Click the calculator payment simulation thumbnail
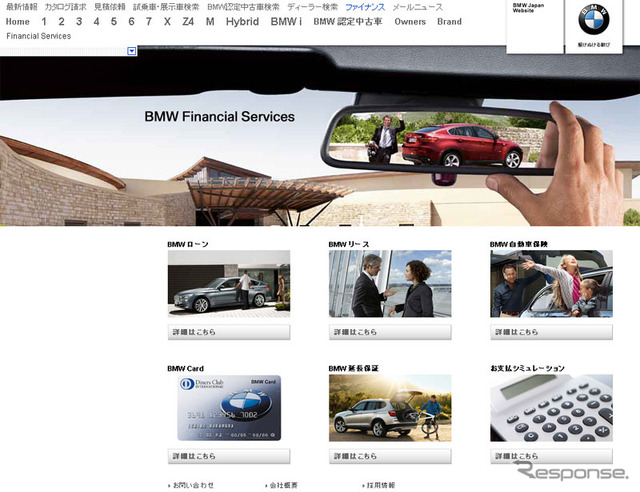 551,408
